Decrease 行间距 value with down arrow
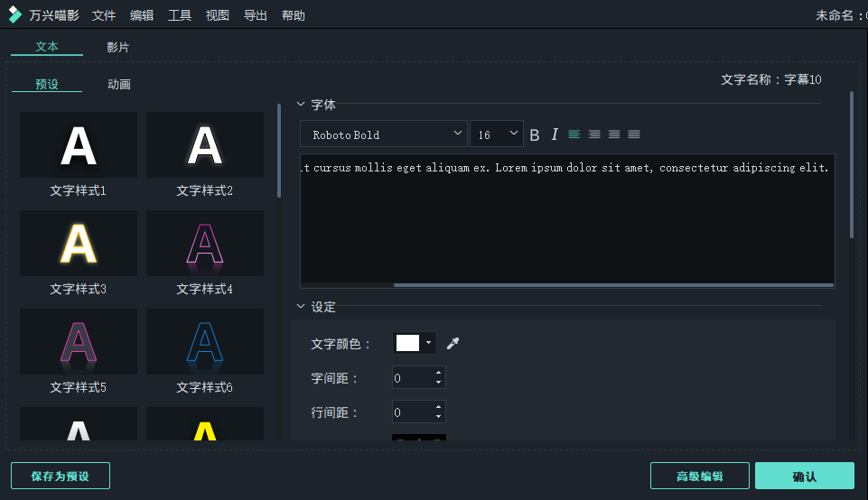The width and height of the screenshot is (868, 500). pyautogui.click(x=438, y=416)
